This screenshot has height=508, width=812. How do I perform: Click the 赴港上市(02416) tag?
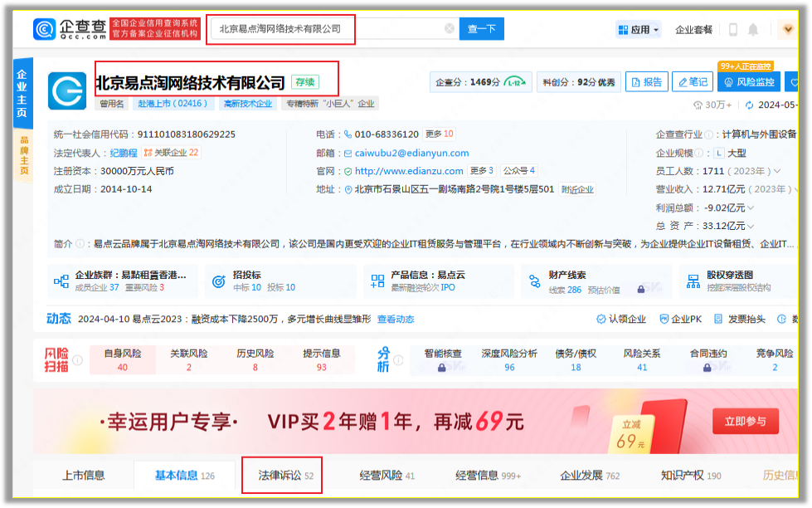[x=173, y=104]
